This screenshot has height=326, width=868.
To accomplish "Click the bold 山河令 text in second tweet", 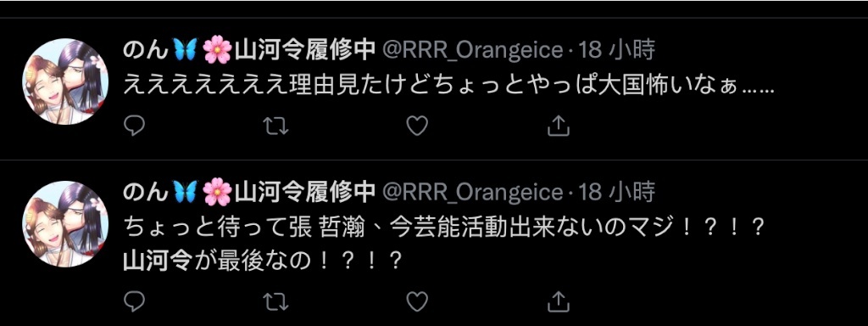I will pos(156,261).
